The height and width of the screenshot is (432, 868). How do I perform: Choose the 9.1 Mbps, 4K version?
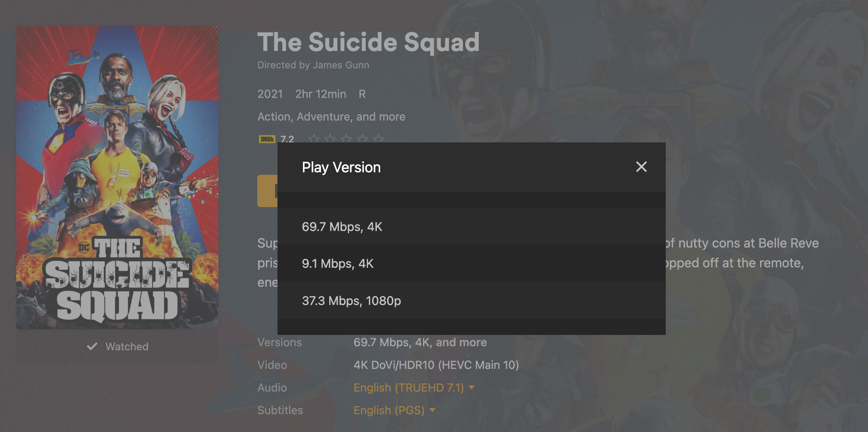click(471, 263)
